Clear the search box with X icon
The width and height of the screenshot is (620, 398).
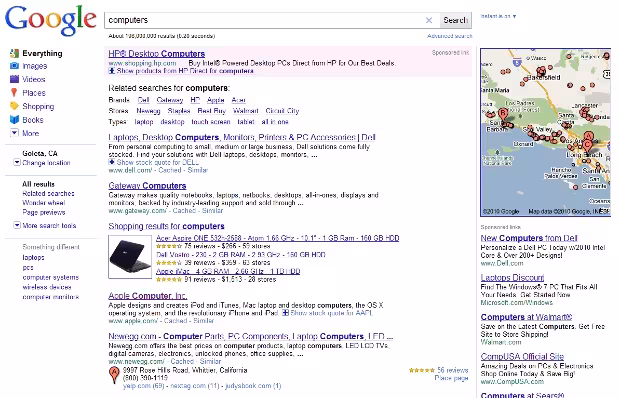[429, 20]
